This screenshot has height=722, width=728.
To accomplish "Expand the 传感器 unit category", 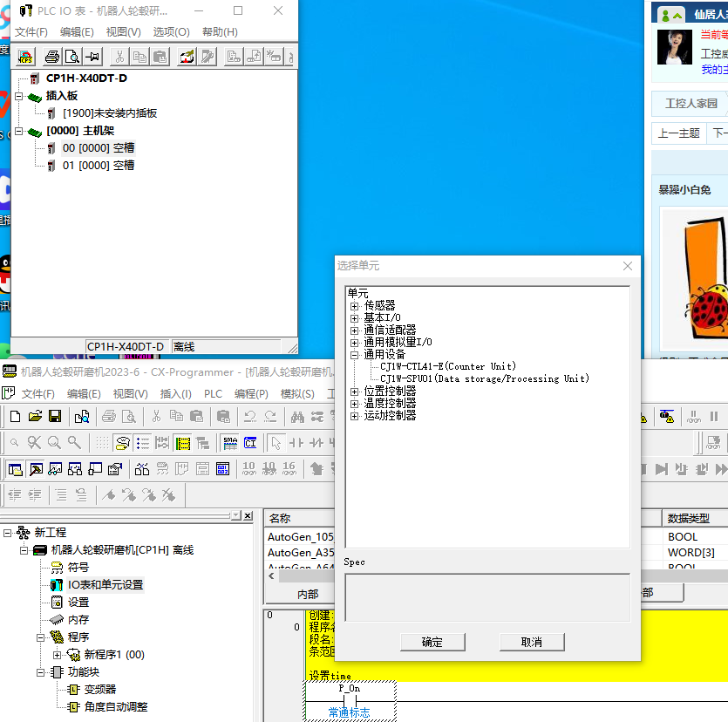I will click(x=355, y=306).
